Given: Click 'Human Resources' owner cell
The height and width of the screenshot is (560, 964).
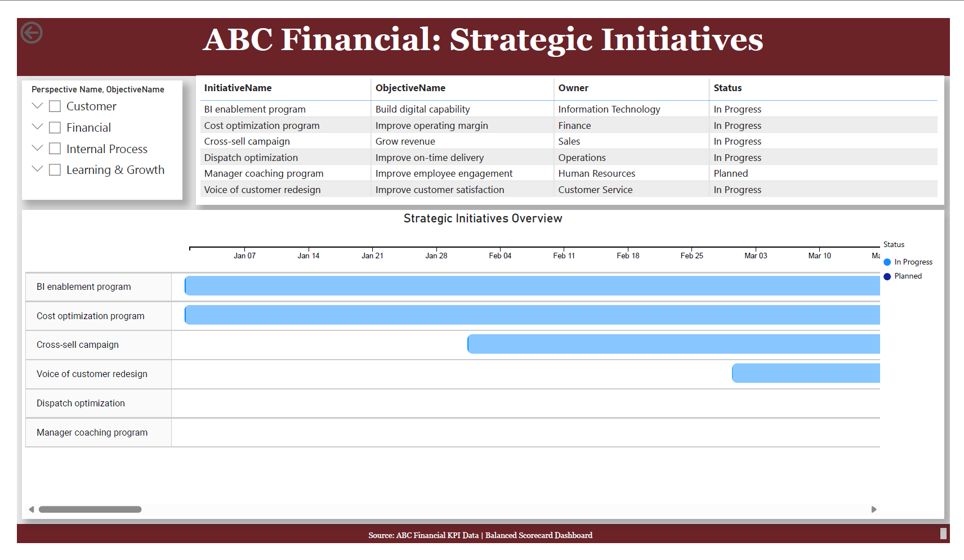Looking at the screenshot, I should click(x=597, y=173).
